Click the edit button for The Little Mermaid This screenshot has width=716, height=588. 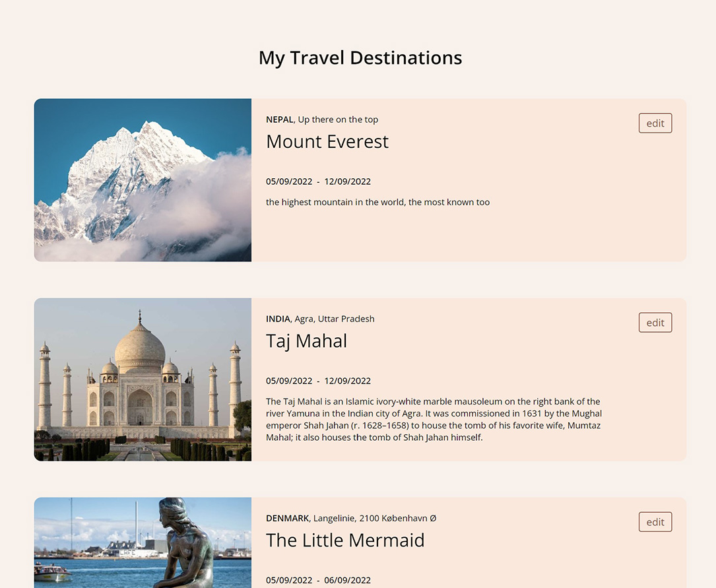(x=655, y=521)
